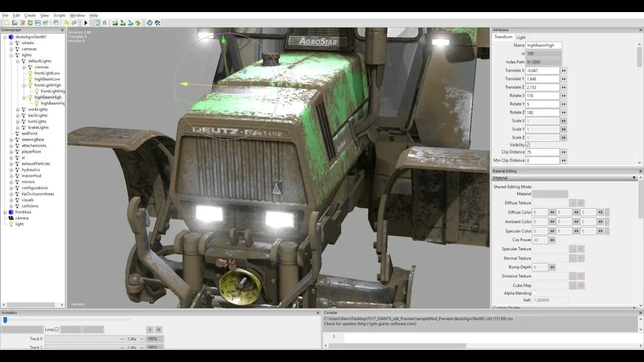Image resolution: width=644 pixels, height=362 pixels.
Task: Click the foliage paint toolbar icon
Action: pos(138,23)
